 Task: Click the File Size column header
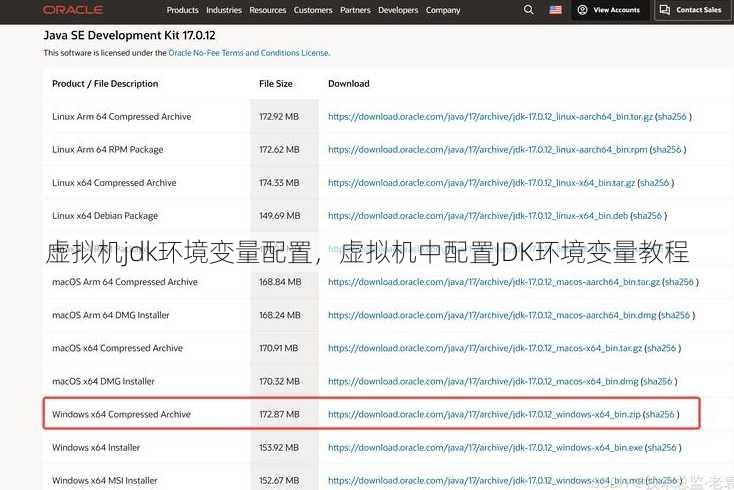[276, 84]
